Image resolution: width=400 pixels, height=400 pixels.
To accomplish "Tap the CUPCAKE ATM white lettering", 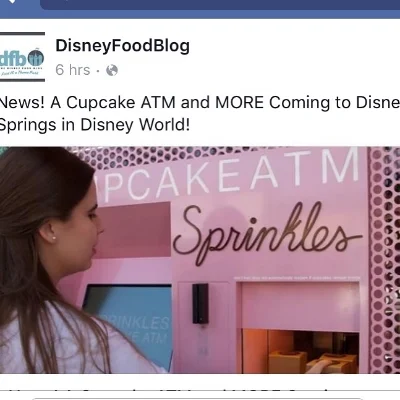I will coord(232,175).
